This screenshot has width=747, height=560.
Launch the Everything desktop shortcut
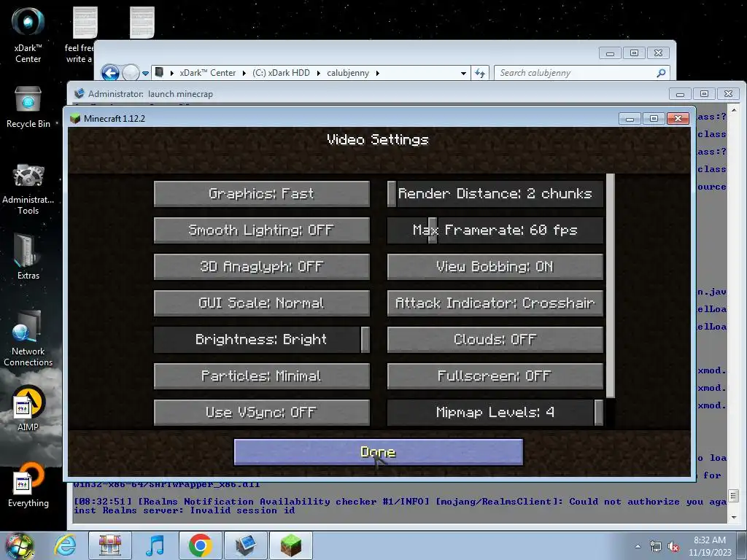[28, 485]
